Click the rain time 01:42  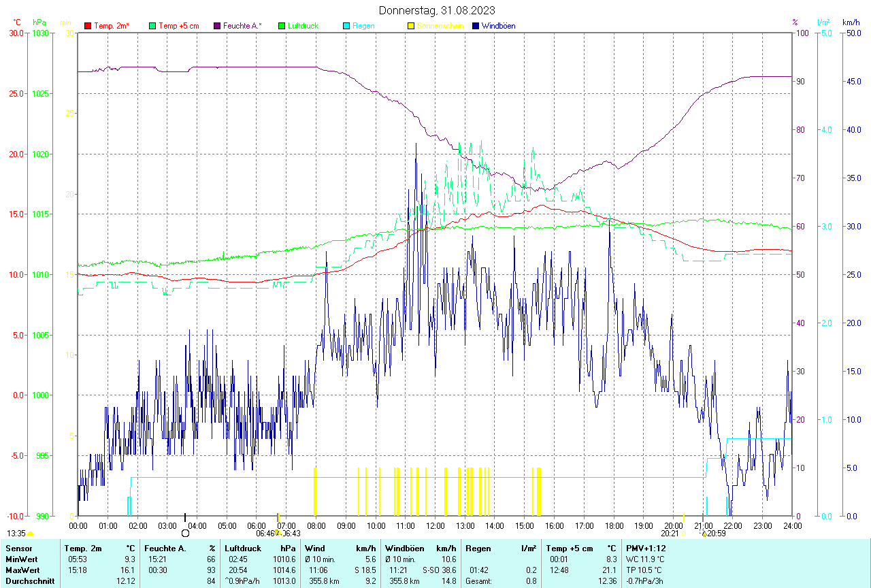[x=479, y=570]
